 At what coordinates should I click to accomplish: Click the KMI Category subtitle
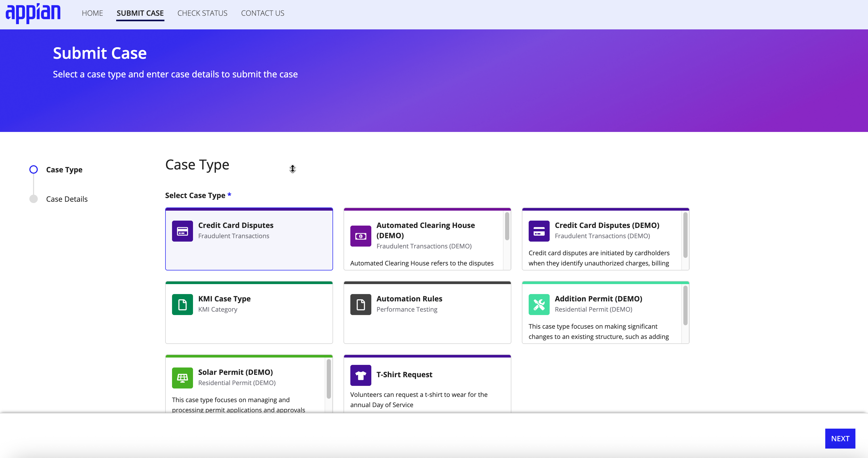(x=217, y=309)
